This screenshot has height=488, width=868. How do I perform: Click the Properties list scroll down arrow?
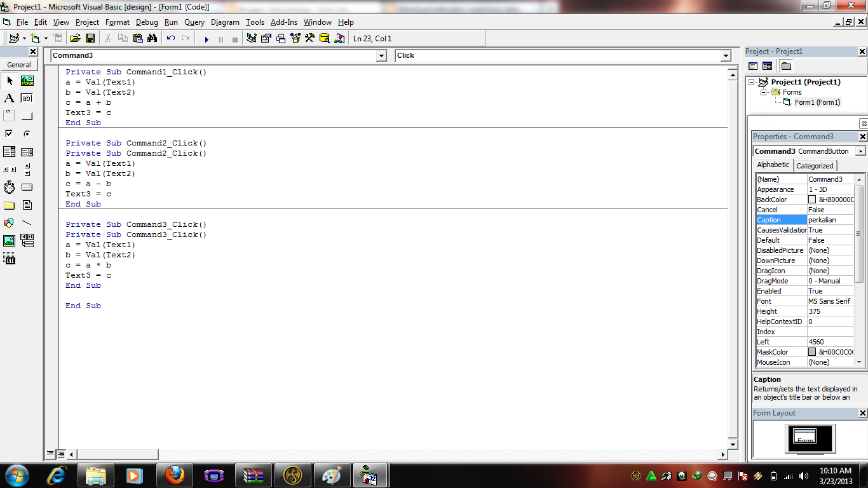pos(860,362)
